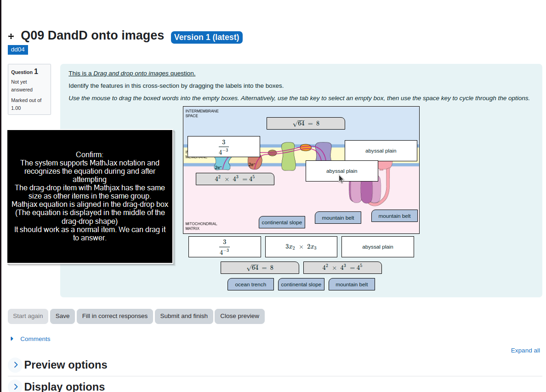Select mountain belt label in bottom row
Screen dimensions: 546x392
point(352,284)
